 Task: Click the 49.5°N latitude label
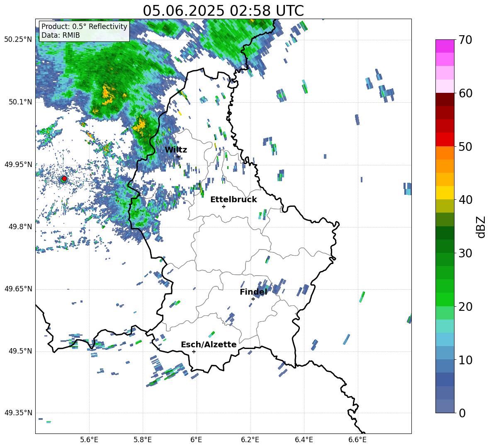pos(20,351)
